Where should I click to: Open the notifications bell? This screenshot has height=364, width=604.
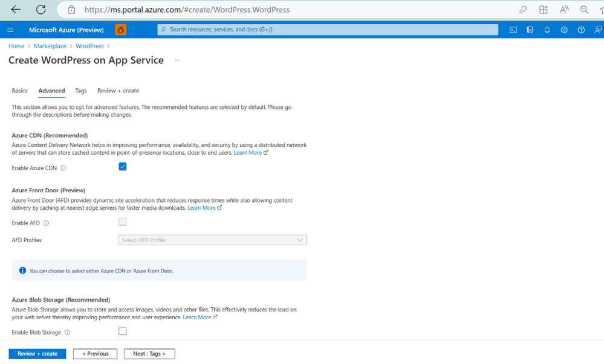(547, 30)
